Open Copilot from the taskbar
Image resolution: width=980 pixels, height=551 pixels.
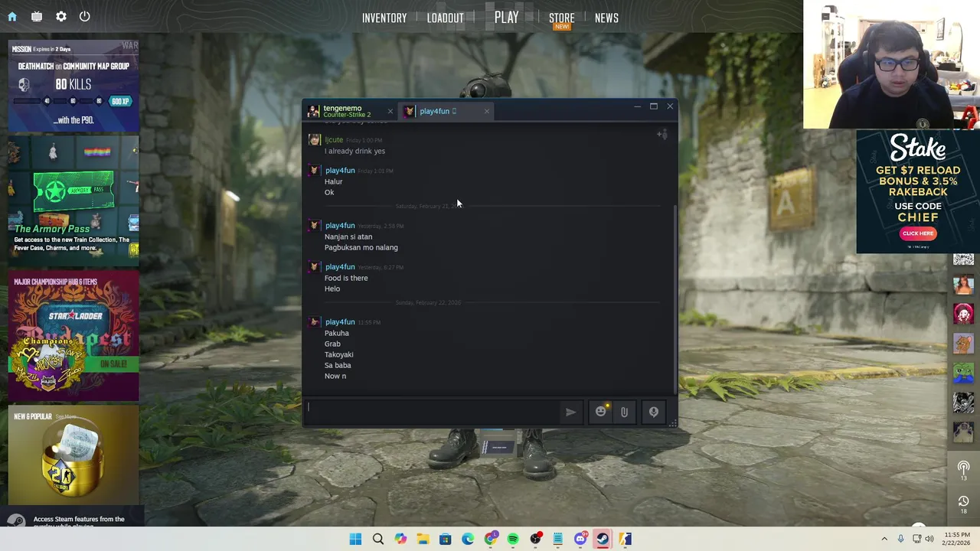pos(400,539)
